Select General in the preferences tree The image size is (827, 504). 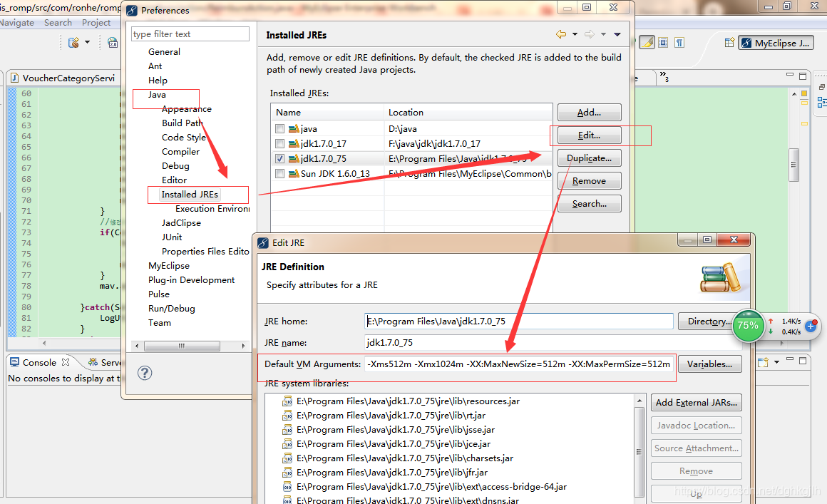pos(164,51)
